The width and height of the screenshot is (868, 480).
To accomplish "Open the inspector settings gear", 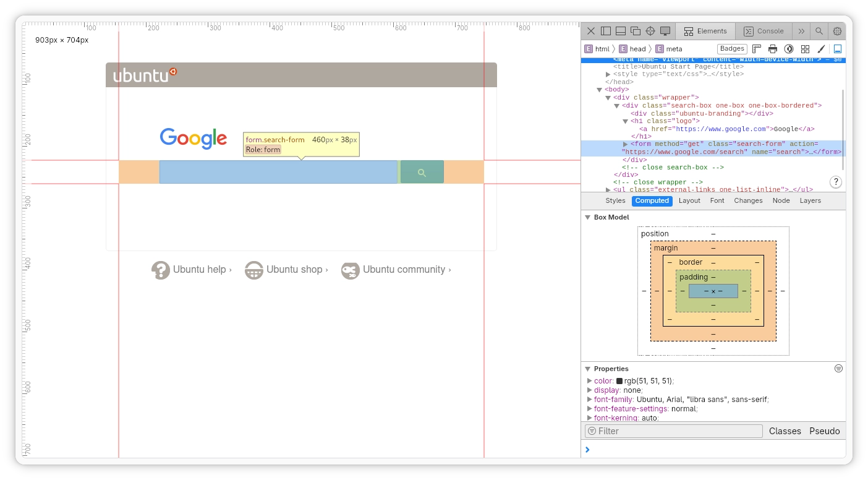I will pyautogui.click(x=837, y=31).
